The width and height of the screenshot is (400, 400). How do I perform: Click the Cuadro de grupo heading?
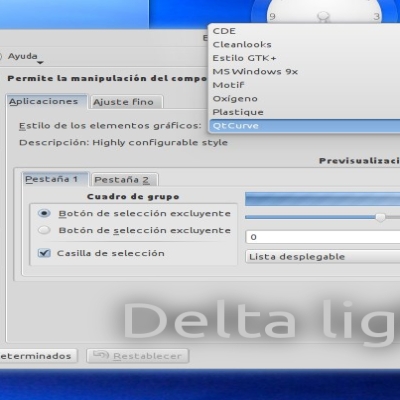(133, 197)
